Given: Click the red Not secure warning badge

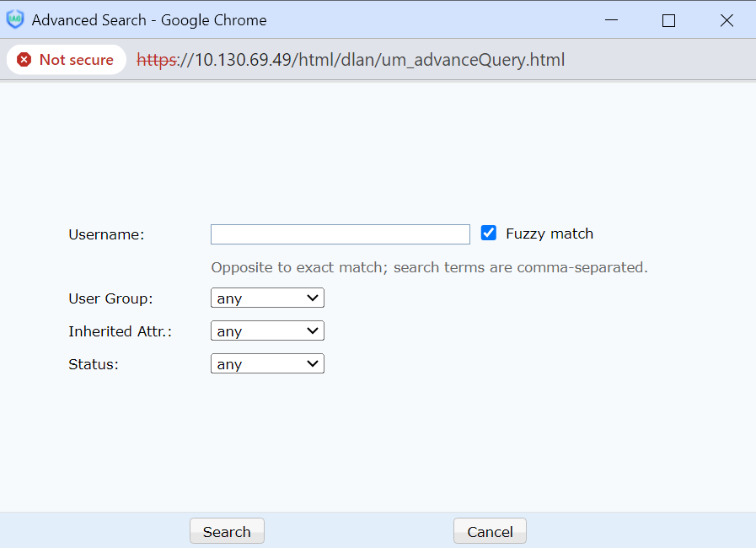Looking at the screenshot, I should click(66, 60).
